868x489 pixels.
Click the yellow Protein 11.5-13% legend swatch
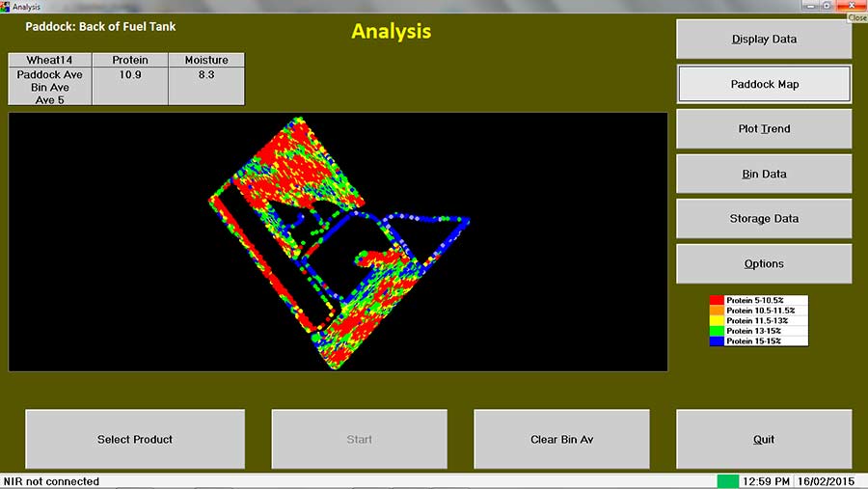click(717, 321)
